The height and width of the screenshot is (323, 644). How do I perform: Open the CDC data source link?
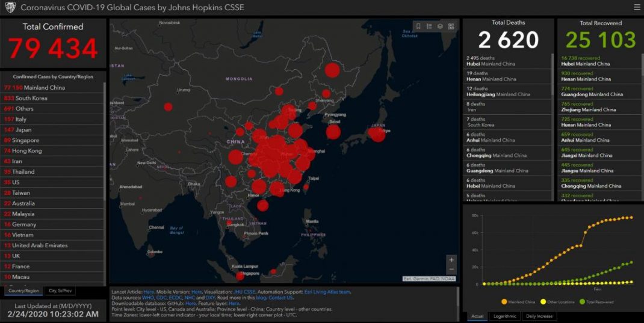coord(161,298)
